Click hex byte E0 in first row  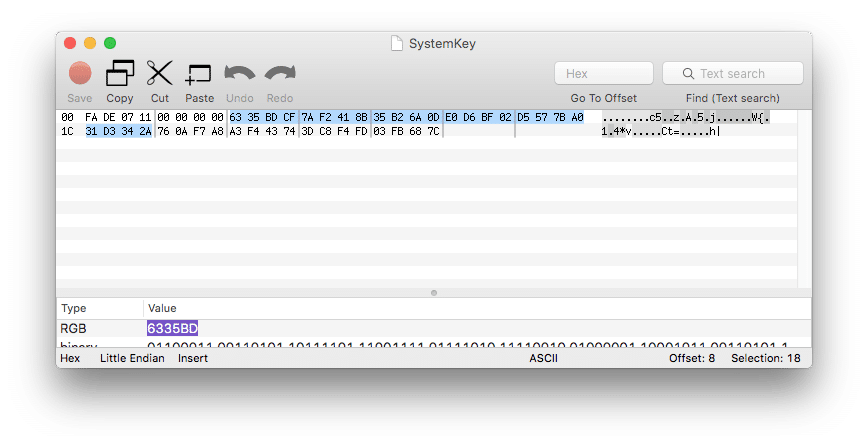(451, 117)
